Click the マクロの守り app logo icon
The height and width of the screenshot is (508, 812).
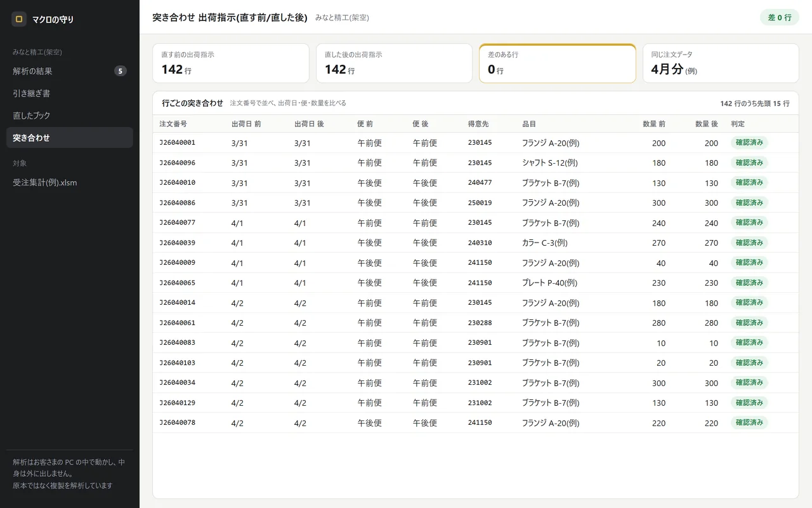click(x=19, y=19)
